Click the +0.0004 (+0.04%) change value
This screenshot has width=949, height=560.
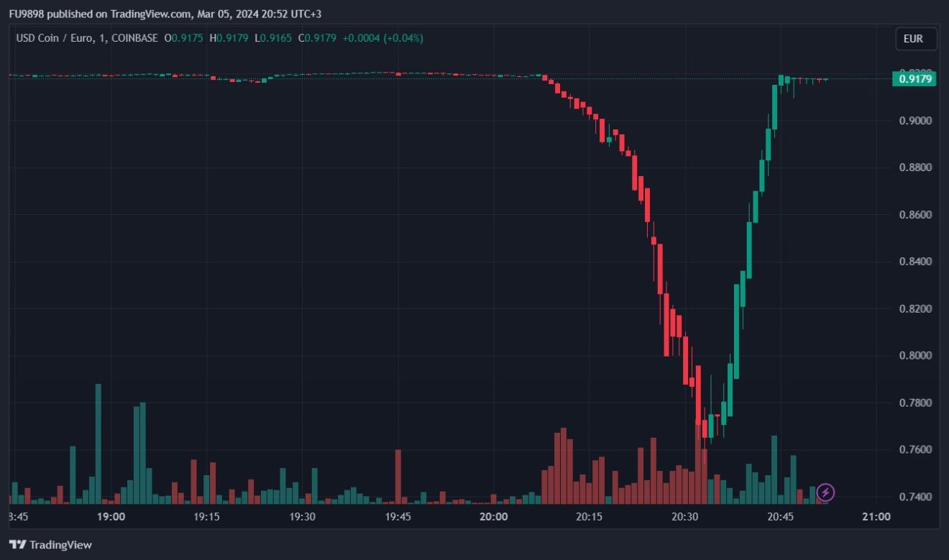pyautogui.click(x=382, y=38)
